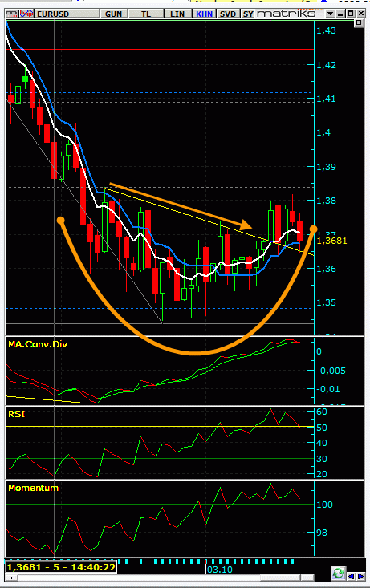Click the 03.10 date marker on timeline
This screenshot has height=588, width=370.
tap(220, 570)
